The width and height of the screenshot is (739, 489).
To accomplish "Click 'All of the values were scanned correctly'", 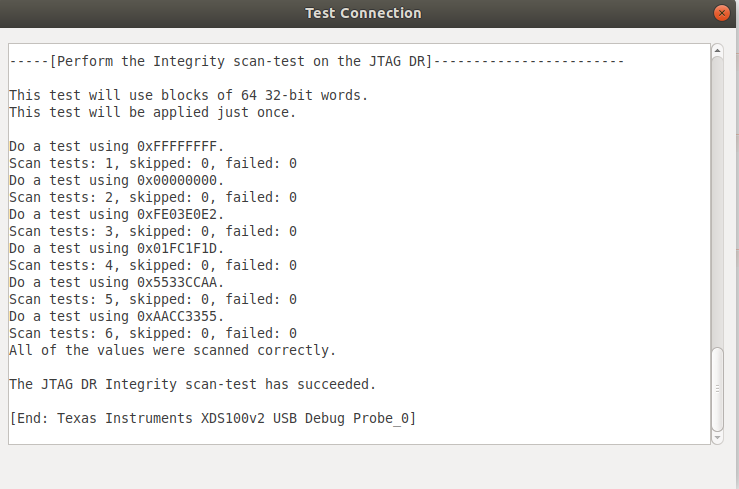I will [x=172, y=351].
